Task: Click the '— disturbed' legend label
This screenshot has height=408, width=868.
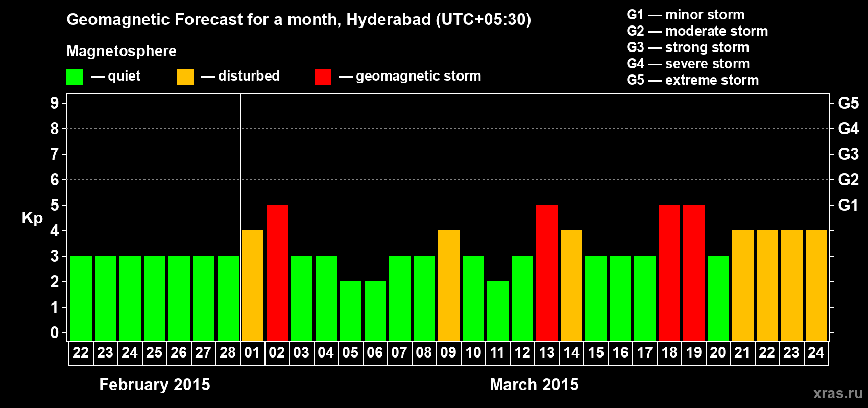Action: (x=240, y=76)
